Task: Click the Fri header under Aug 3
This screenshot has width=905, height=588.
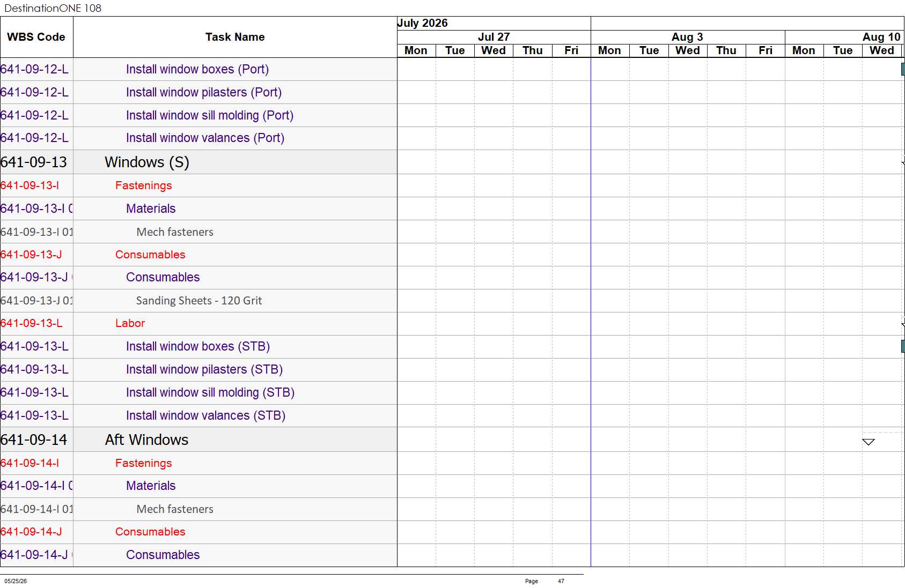Action: coord(766,50)
